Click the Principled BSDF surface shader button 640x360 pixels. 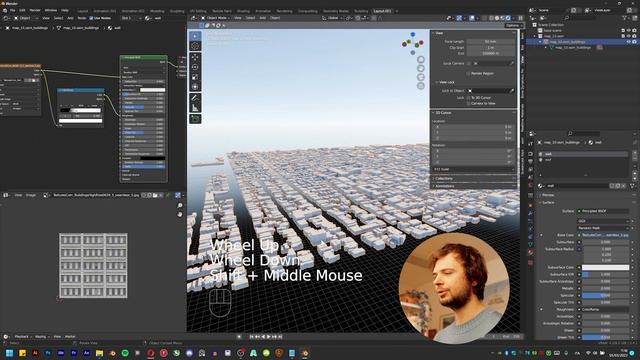(603, 211)
